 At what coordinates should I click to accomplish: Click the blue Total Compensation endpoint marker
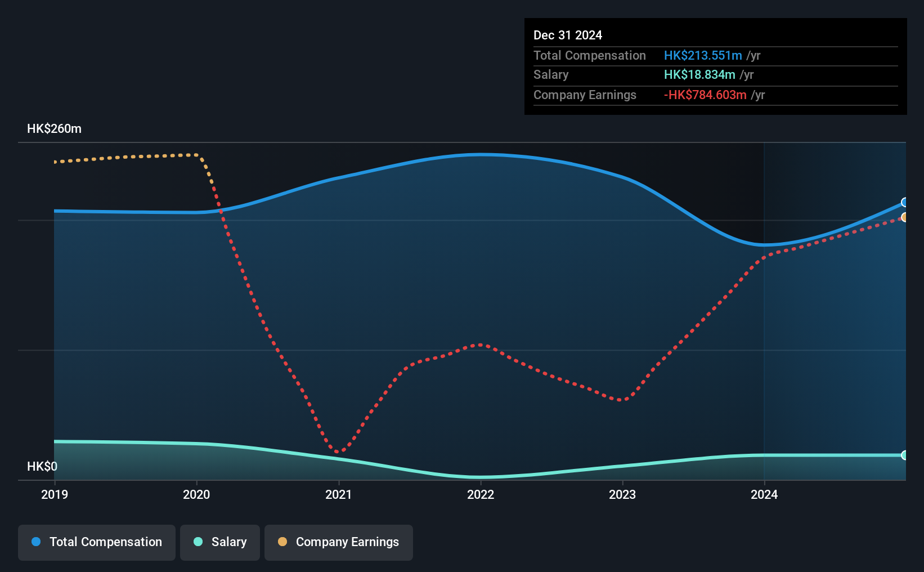(904, 202)
